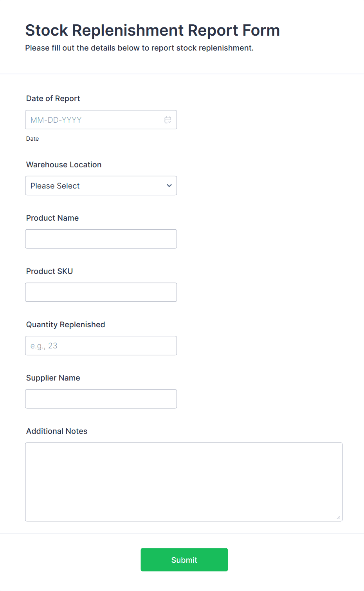Click the small 'Date' sublabel under date field
This screenshot has width=364, height=591.
point(32,139)
